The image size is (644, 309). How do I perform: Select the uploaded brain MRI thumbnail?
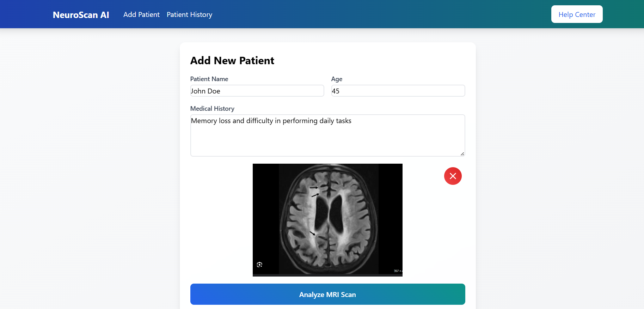pyautogui.click(x=327, y=220)
